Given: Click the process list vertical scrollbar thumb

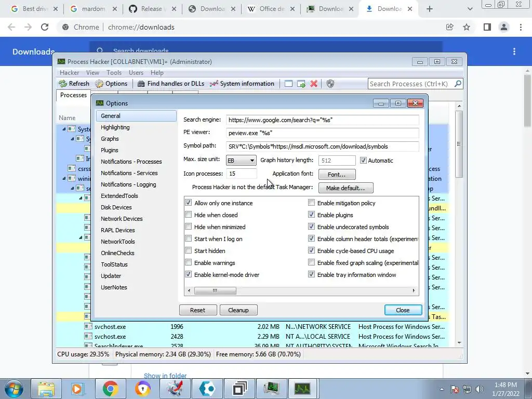Looking at the screenshot, I should click(x=459, y=144).
